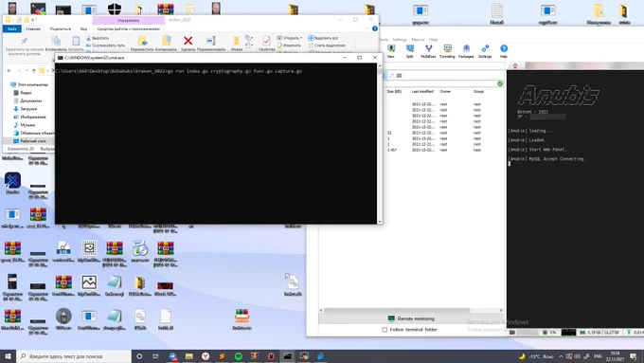Open the blue help icon in Explorer window
The height and width of the screenshot is (363, 644).
pyautogui.click(x=375, y=28)
